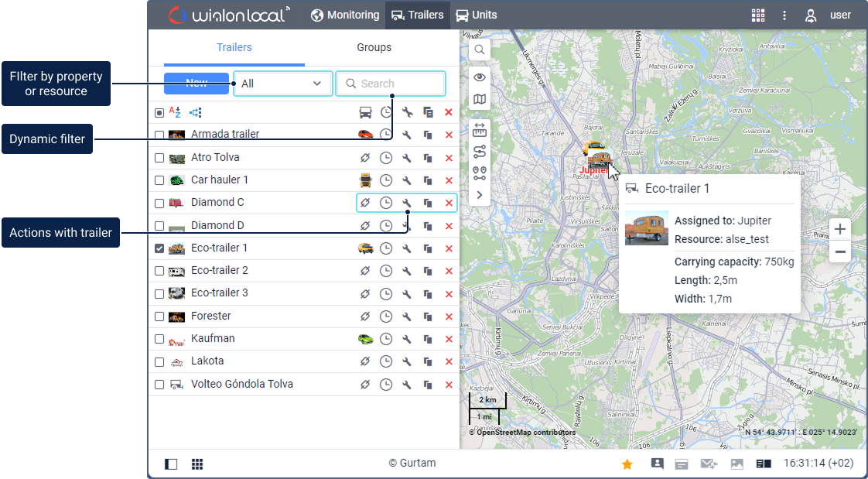
Task: Open the user account menu
Action: click(x=829, y=15)
